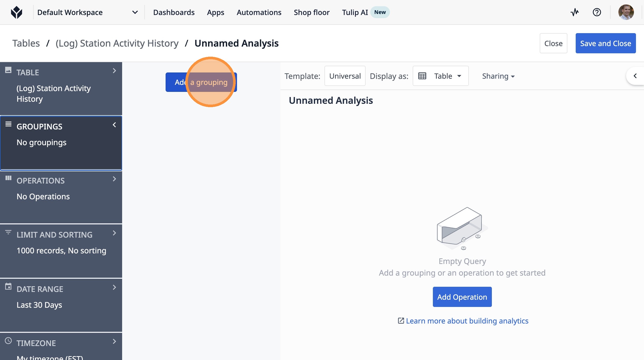Image resolution: width=644 pixels, height=360 pixels.
Task: Expand the Table section chevron
Action: pyautogui.click(x=114, y=71)
